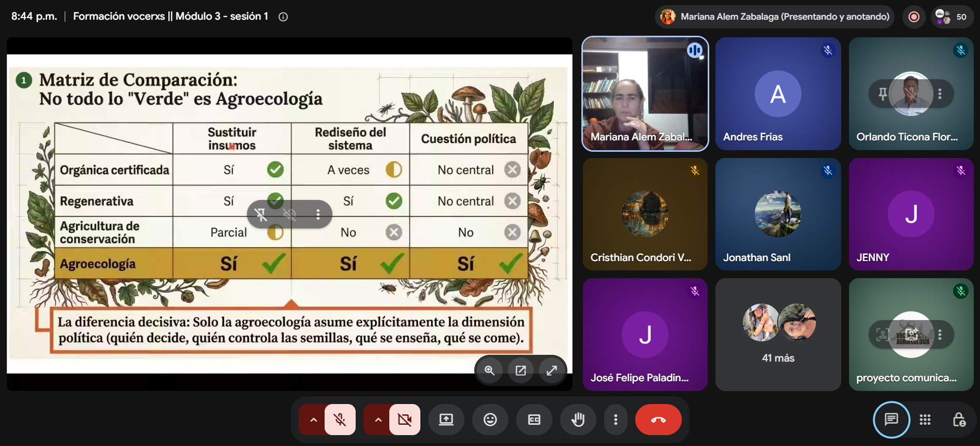Select Andres Frias's tile
The image size is (980, 446).
click(x=778, y=94)
